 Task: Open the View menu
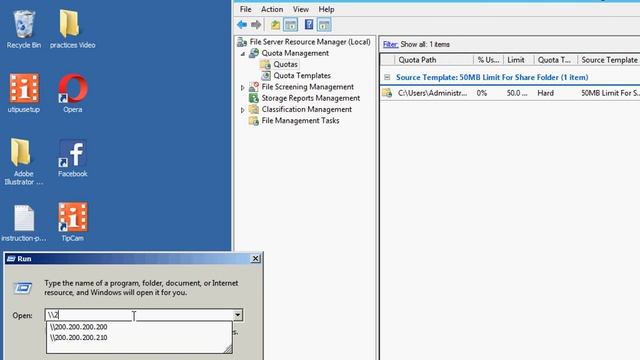[x=301, y=9]
